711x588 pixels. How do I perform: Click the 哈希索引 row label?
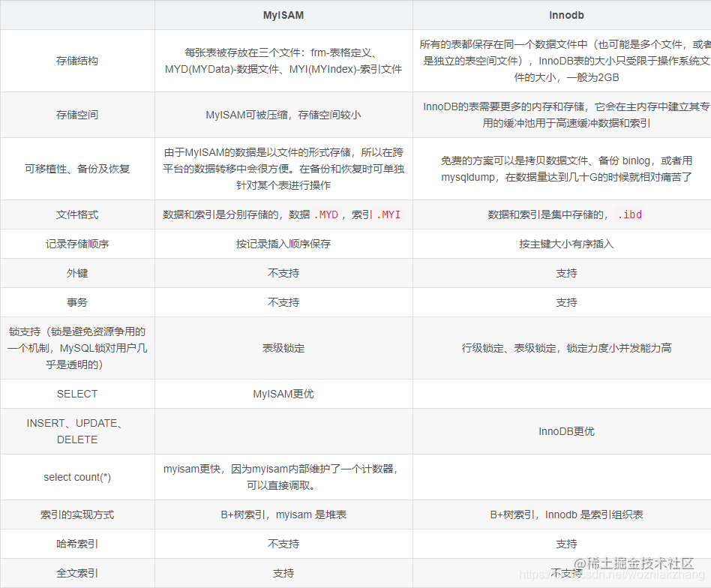[x=77, y=544]
